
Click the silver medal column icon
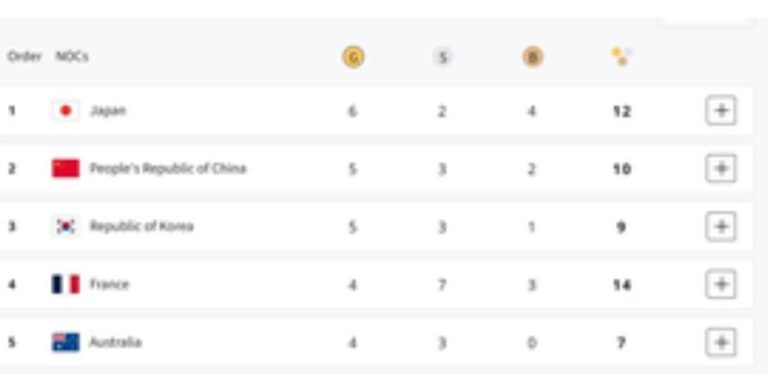click(442, 57)
